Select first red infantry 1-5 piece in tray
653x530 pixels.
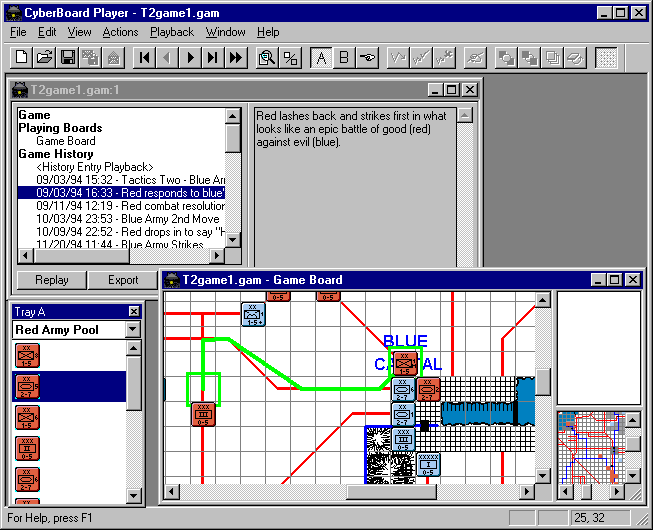[27, 356]
